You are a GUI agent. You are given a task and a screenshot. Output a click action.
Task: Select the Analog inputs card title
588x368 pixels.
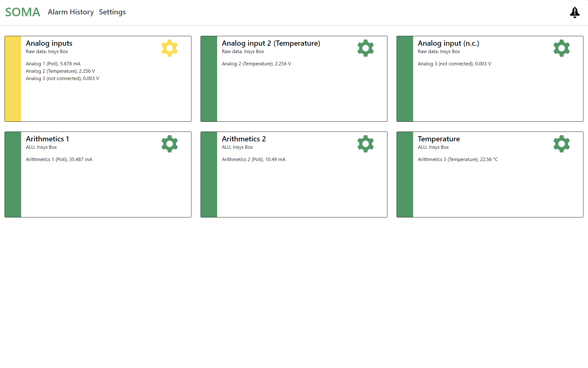coord(49,43)
